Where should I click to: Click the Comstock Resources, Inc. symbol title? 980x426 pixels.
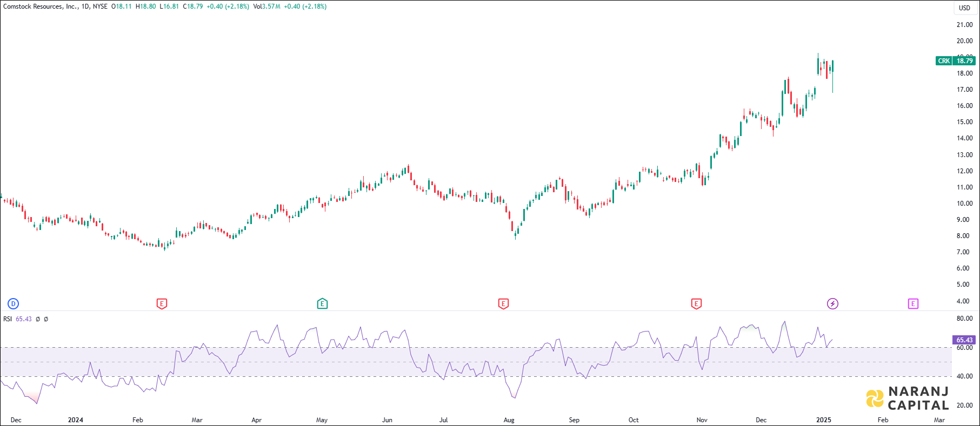pyautogui.click(x=41, y=6)
